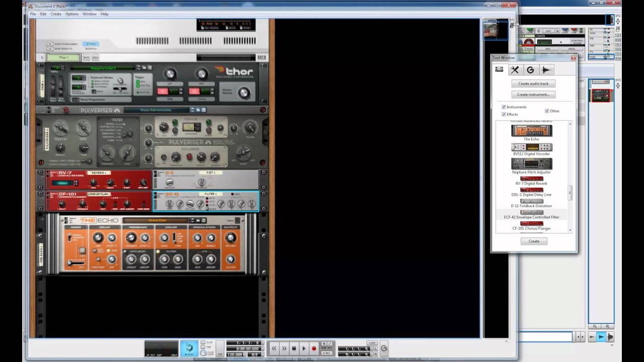This screenshot has width=644, height=362.
Task: Open the Devices tab in Tool Window
Action: 499,70
